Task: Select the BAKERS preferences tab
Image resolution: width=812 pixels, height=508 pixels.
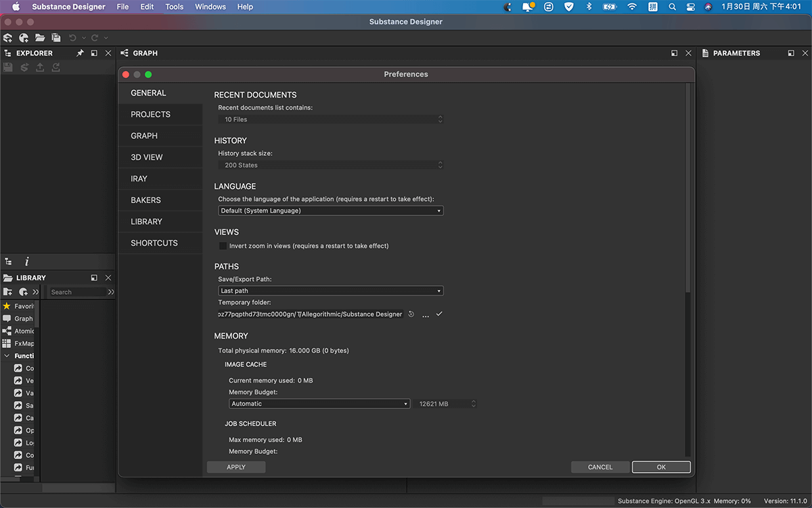Action: pyautogui.click(x=160, y=200)
